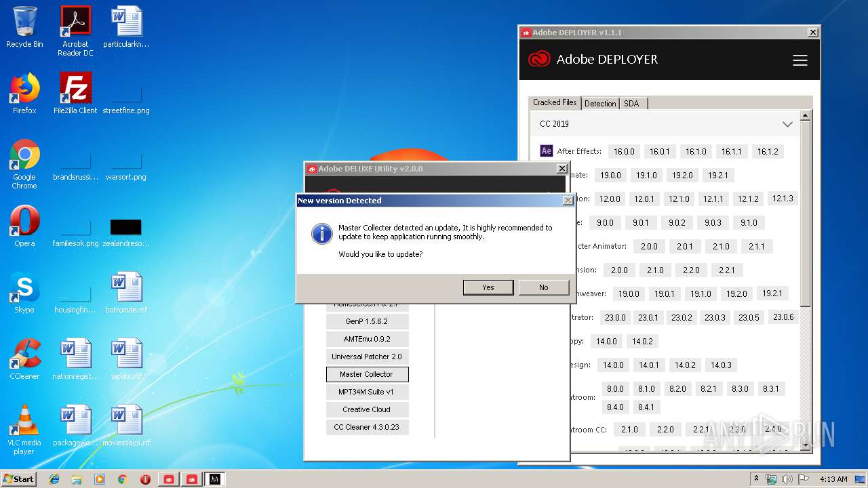Open Windows Media Player taskbar icon
This screenshot has height=488, width=868.
click(100, 479)
